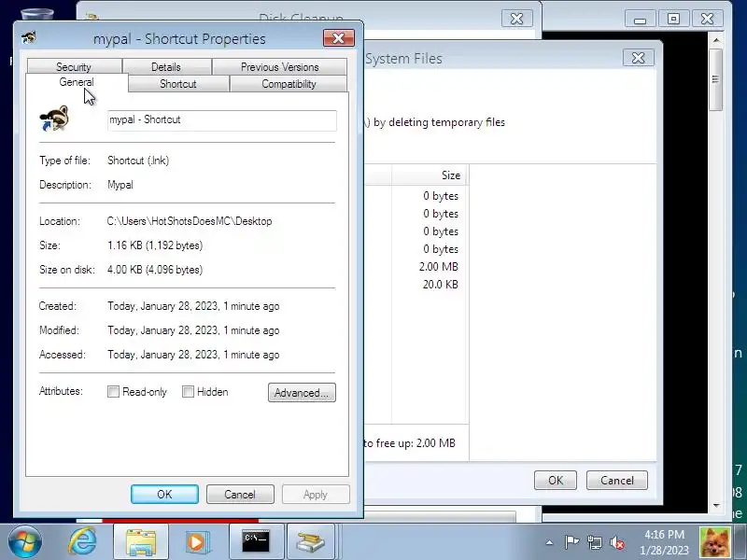This screenshot has height=560, width=747.
Task: Click the Mypal description text
Action: tap(120, 185)
